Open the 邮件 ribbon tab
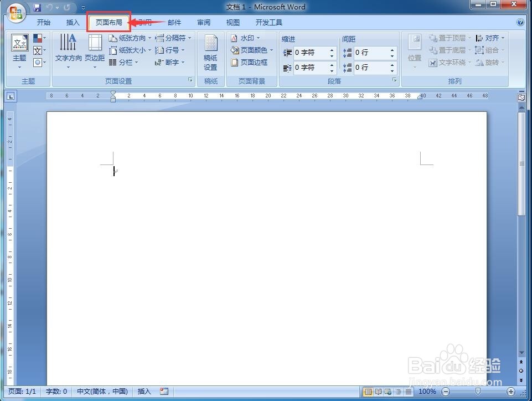 (174, 22)
